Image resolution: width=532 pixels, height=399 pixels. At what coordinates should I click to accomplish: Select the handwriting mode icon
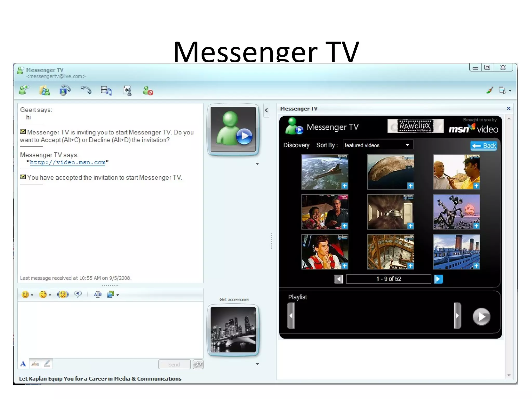(35, 364)
